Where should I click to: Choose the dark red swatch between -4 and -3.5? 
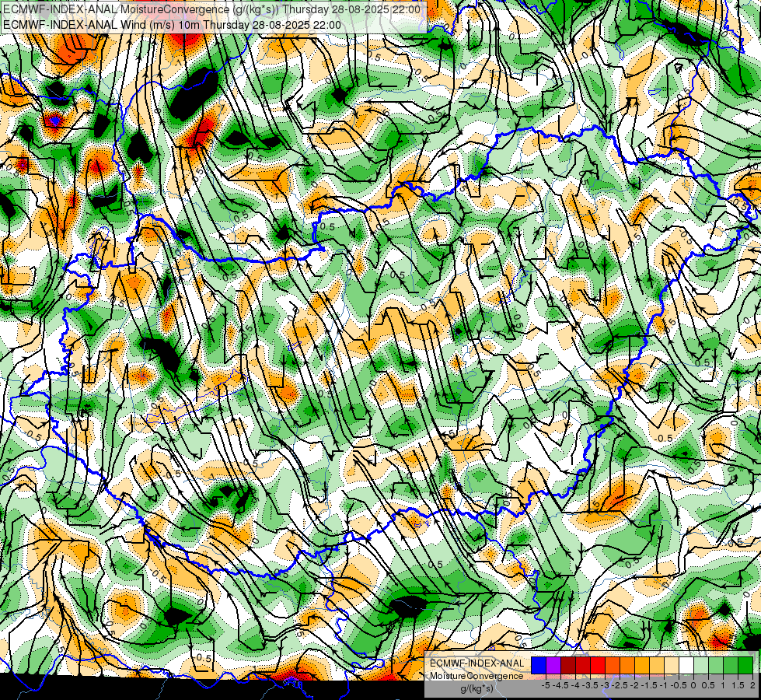click(x=583, y=666)
